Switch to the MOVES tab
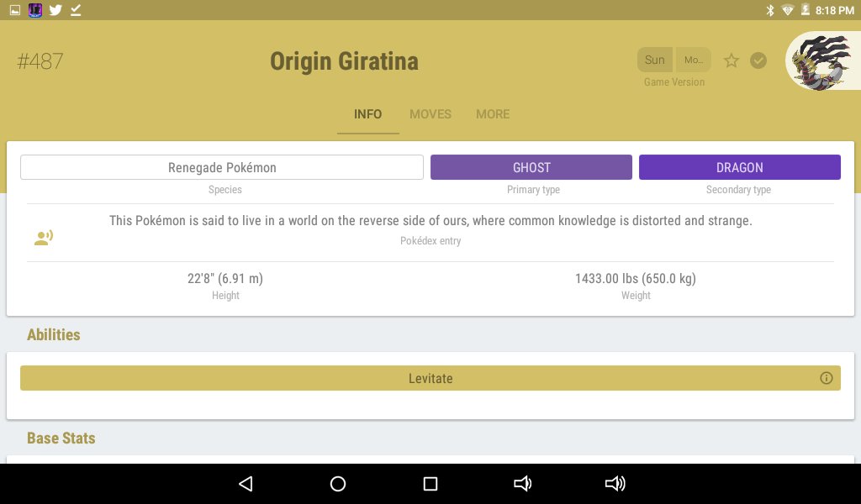861x504 pixels. pyautogui.click(x=430, y=114)
